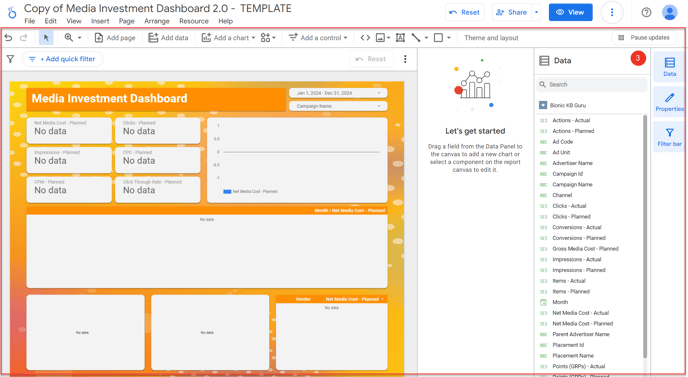The width and height of the screenshot is (688, 377).
Task: Open the Filter bar side panel tab
Action: coord(670,137)
